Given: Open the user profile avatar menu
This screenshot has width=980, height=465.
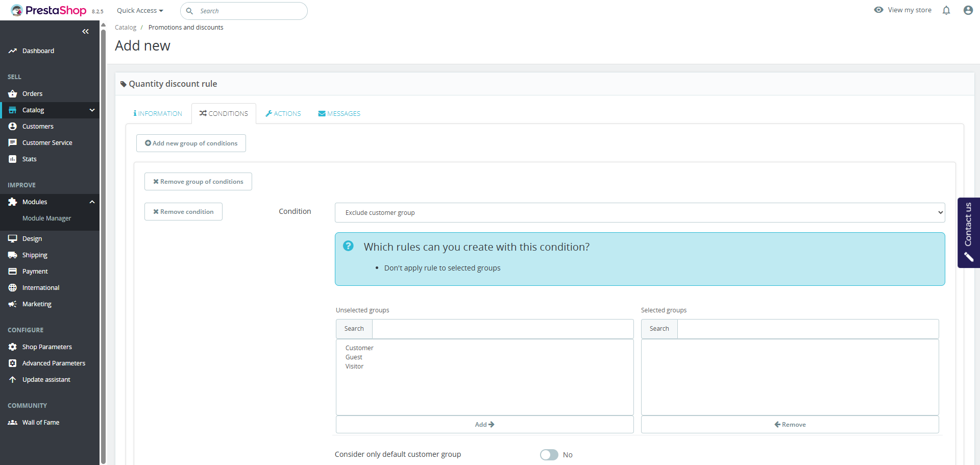Looking at the screenshot, I should click(968, 10).
